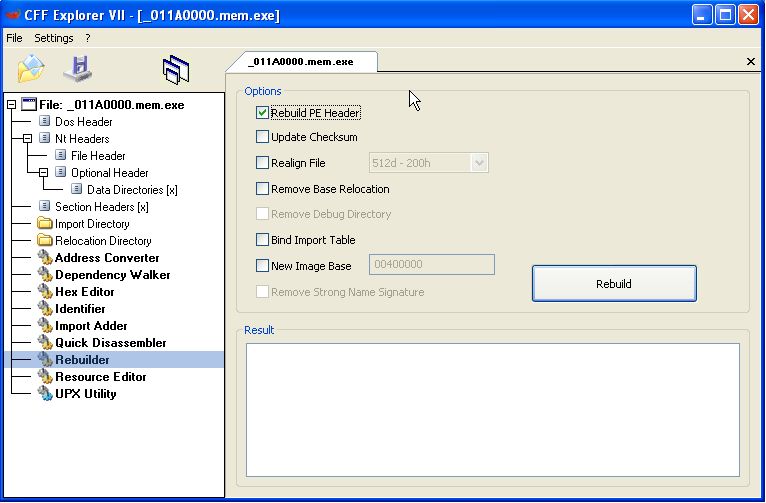Select Dos Header in the tree
The width and height of the screenshot is (766, 503).
click(x=84, y=122)
